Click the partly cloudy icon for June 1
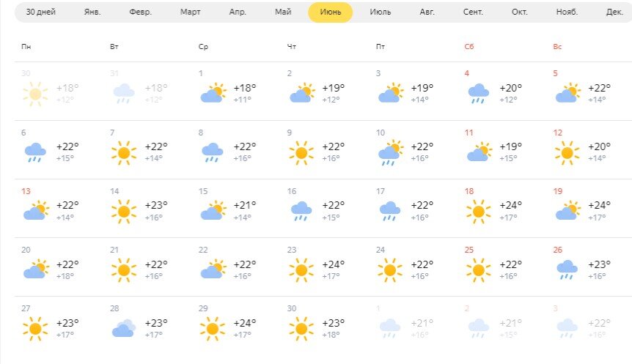The width and height of the screenshot is (632, 364). pyautogui.click(x=213, y=93)
